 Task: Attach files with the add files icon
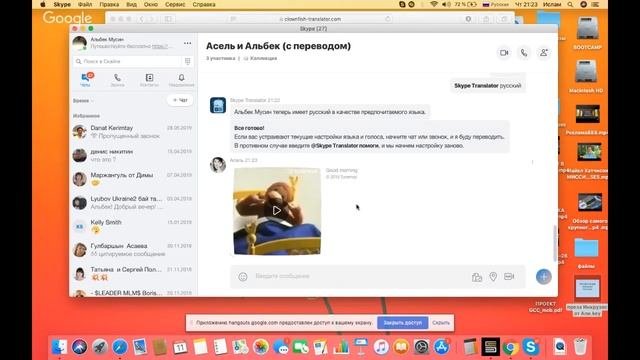click(477, 277)
